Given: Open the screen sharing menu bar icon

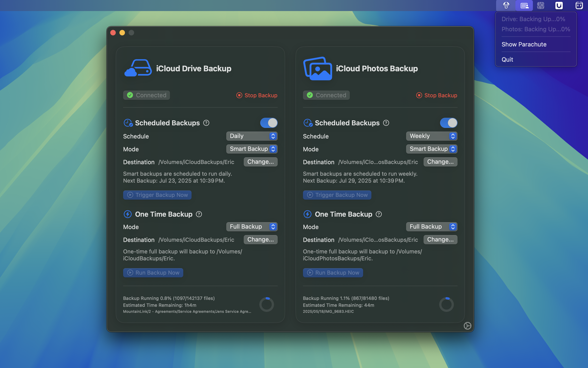Looking at the screenshot, I should (x=524, y=5).
